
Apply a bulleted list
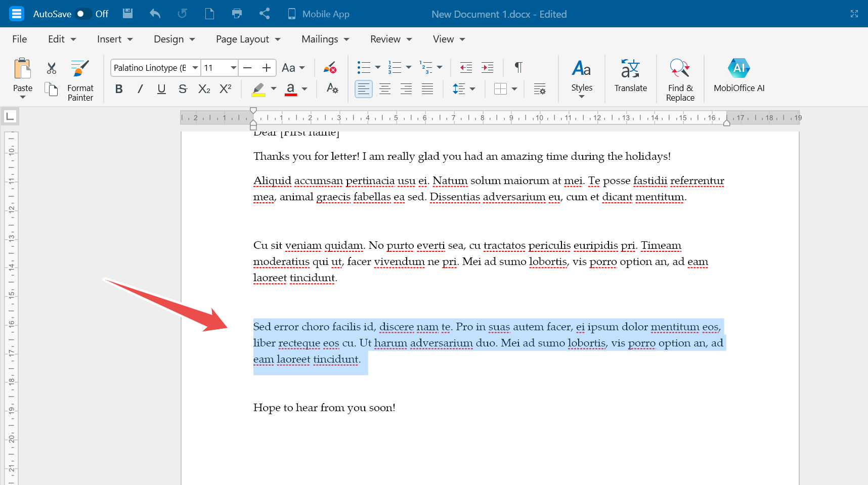click(364, 67)
